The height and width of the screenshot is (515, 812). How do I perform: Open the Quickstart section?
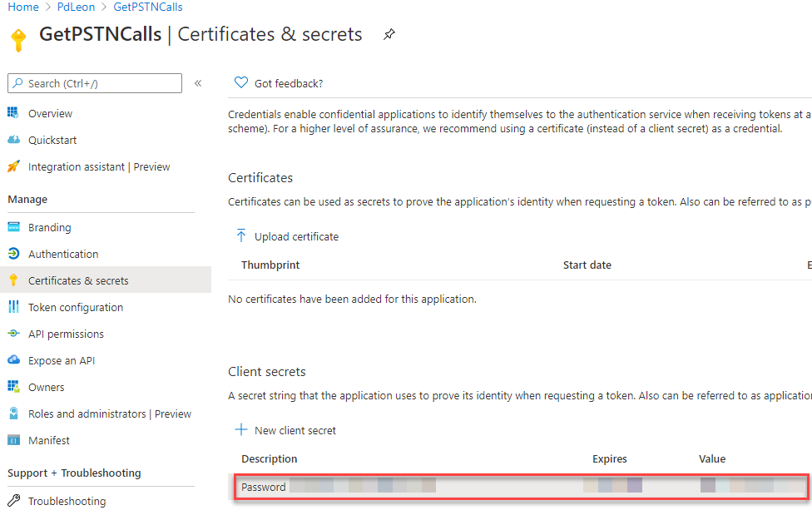click(52, 140)
